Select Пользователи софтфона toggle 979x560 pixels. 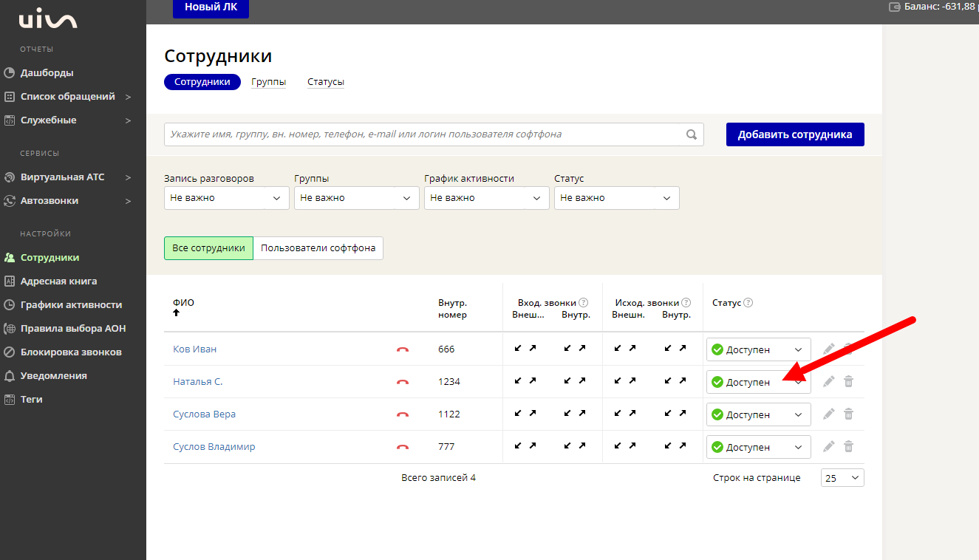318,248
